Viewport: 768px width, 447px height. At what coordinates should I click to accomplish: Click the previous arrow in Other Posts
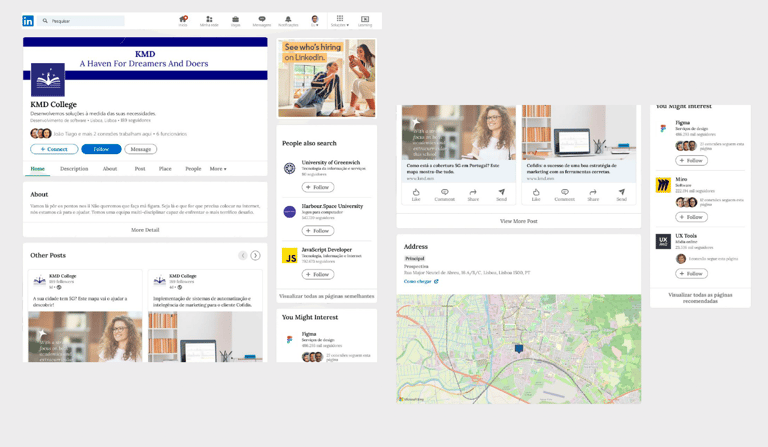coord(243,255)
